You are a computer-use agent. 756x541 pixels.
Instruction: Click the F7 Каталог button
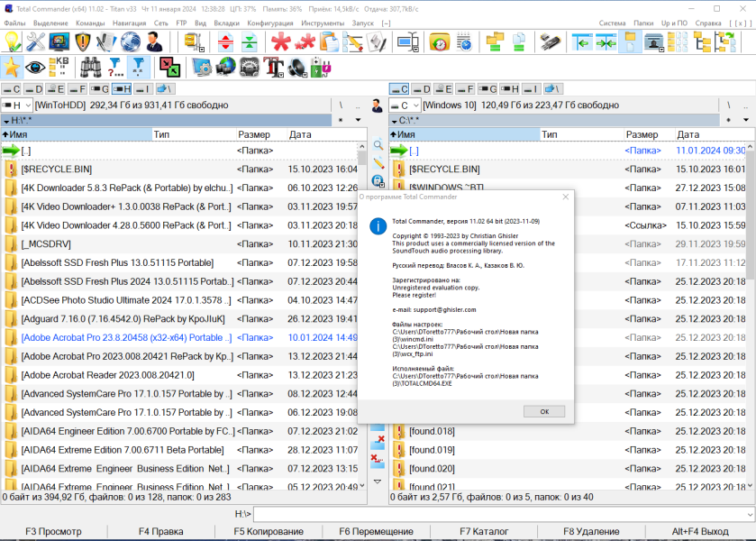(484, 531)
